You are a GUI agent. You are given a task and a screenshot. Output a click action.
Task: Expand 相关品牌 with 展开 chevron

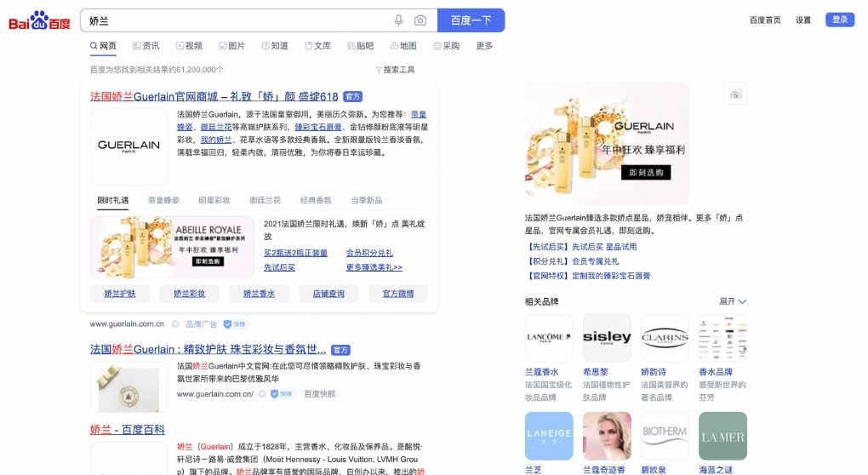point(733,301)
